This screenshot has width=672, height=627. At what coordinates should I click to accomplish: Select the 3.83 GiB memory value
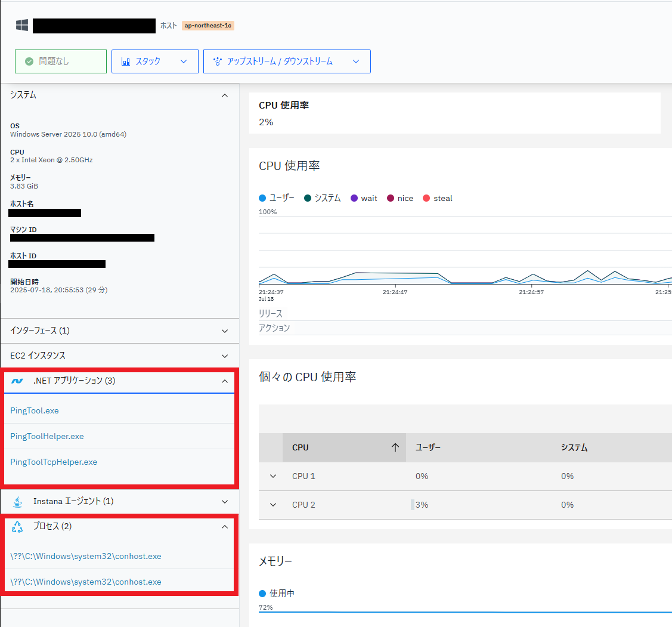pyautogui.click(x=24, y=186)
